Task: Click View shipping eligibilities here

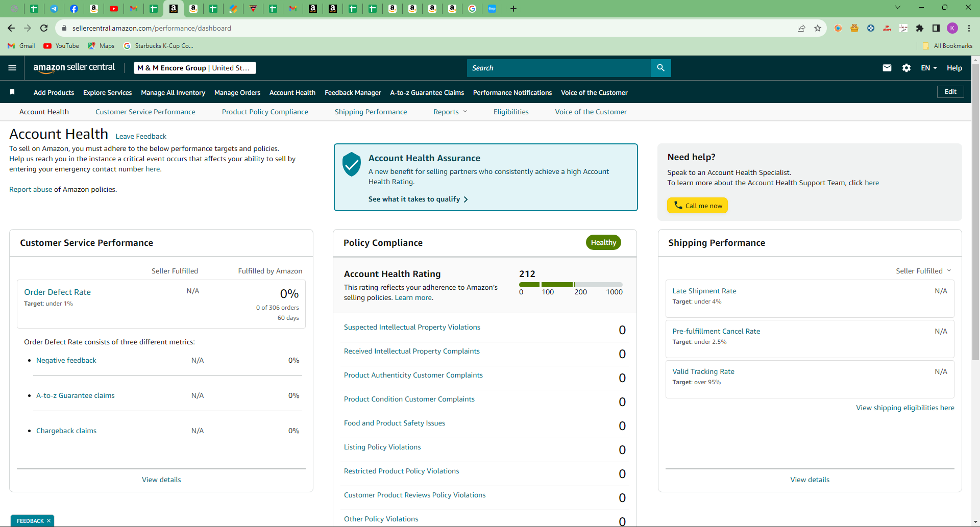Action: pos(905,408)
